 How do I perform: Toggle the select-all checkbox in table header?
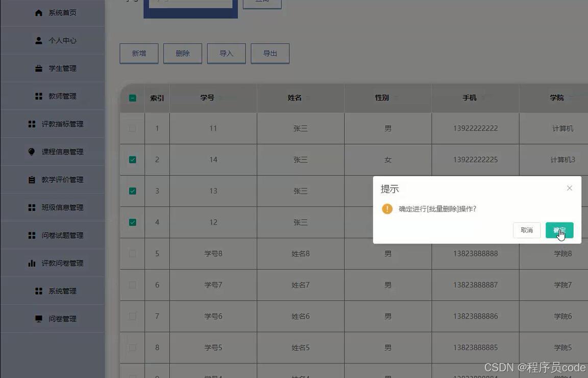pyautogui.click(x=132, y=98)
